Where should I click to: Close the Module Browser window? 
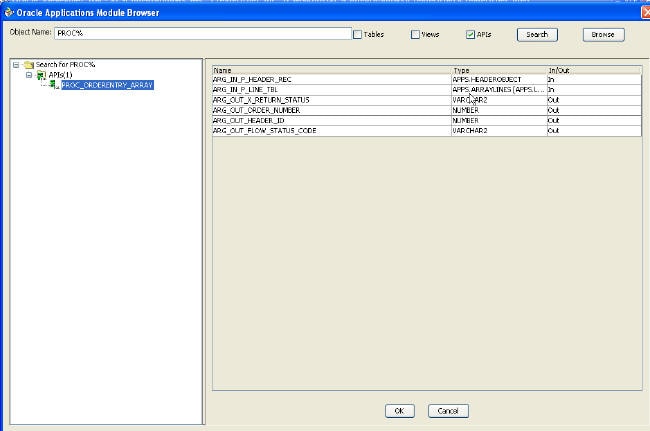pos(646,12)
